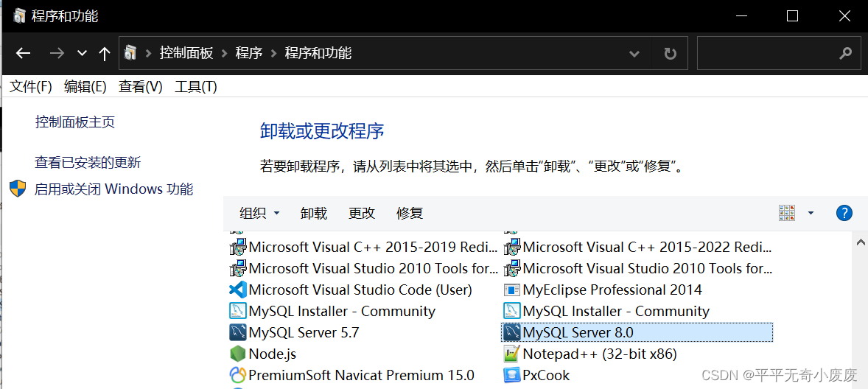868x389 pixels.
Task: Click the scrollbar up arrow
Action: (x=861, y=242)
